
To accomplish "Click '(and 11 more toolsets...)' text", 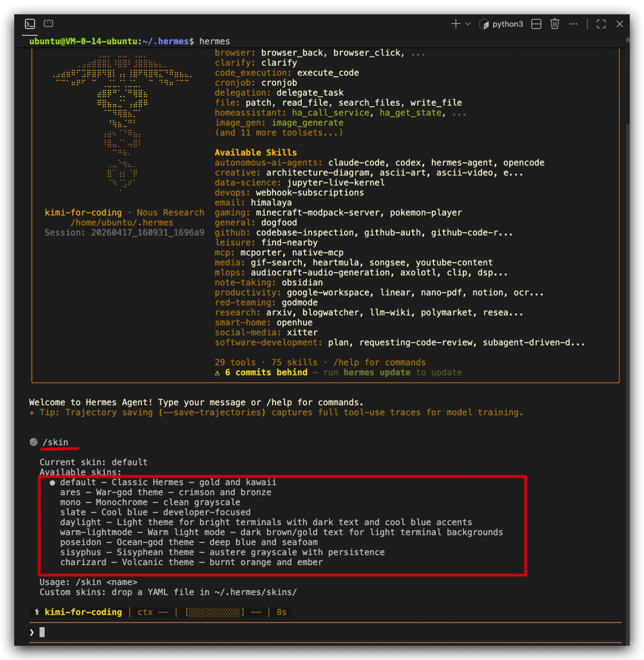I will [x=279, y=132].
